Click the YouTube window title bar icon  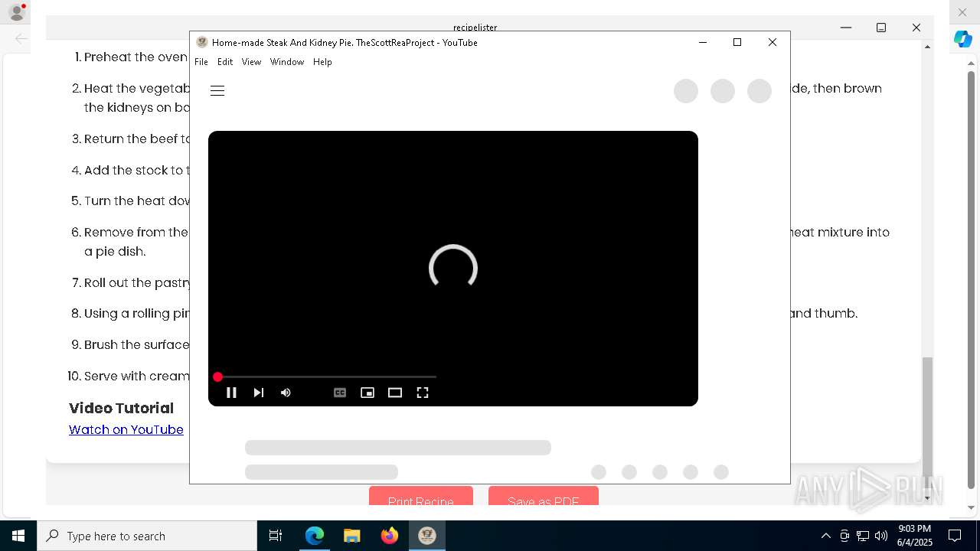(x=202, y=42)
